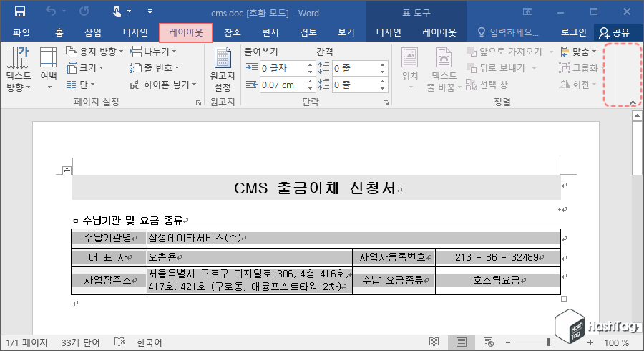Viewport: 644px width, 351px height.
Task: Switch to Web Layout view icon
Action: pos(488,342)
